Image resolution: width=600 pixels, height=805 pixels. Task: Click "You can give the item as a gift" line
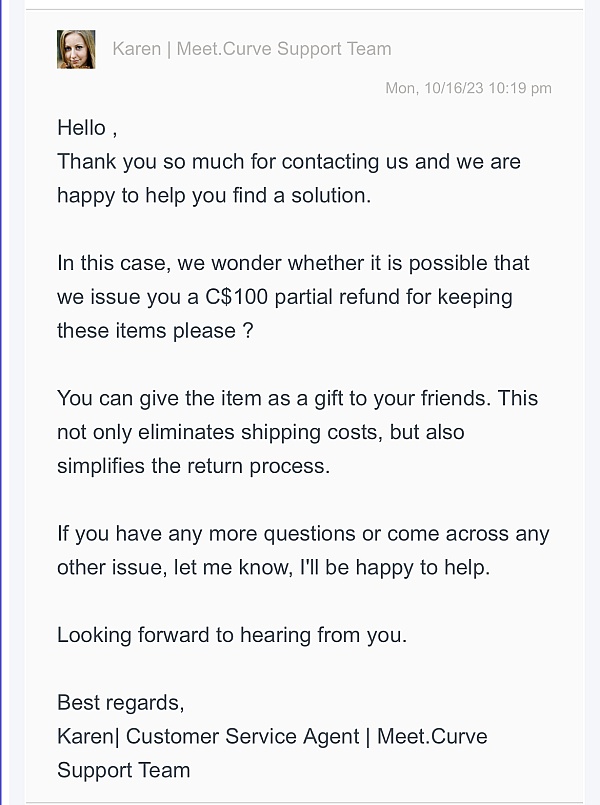[x=297, y=398]
